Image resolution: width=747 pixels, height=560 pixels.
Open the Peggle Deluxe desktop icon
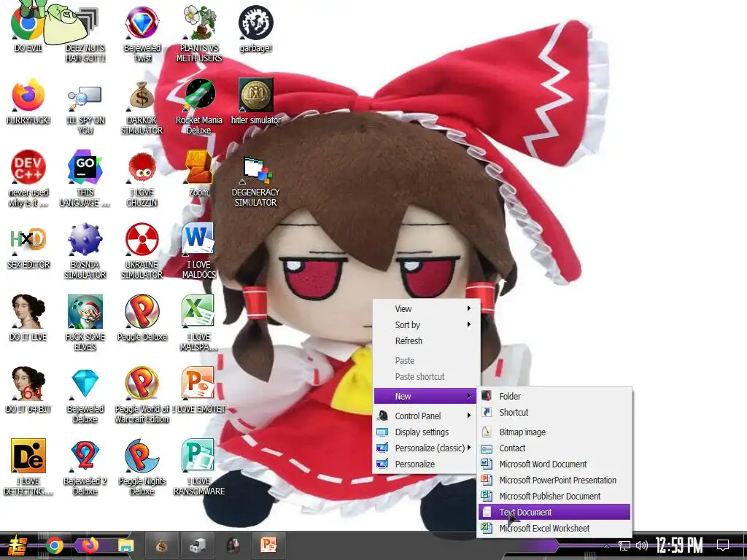(142, 312)
